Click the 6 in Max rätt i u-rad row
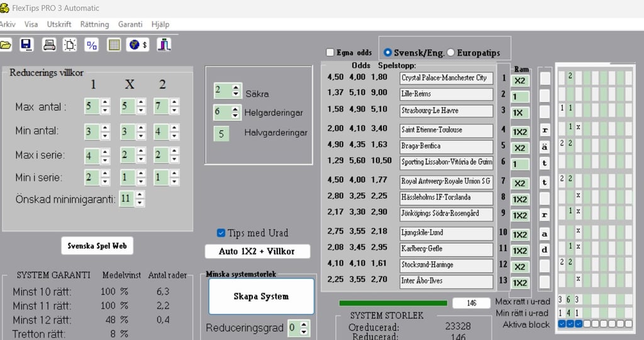 (570, 299)
